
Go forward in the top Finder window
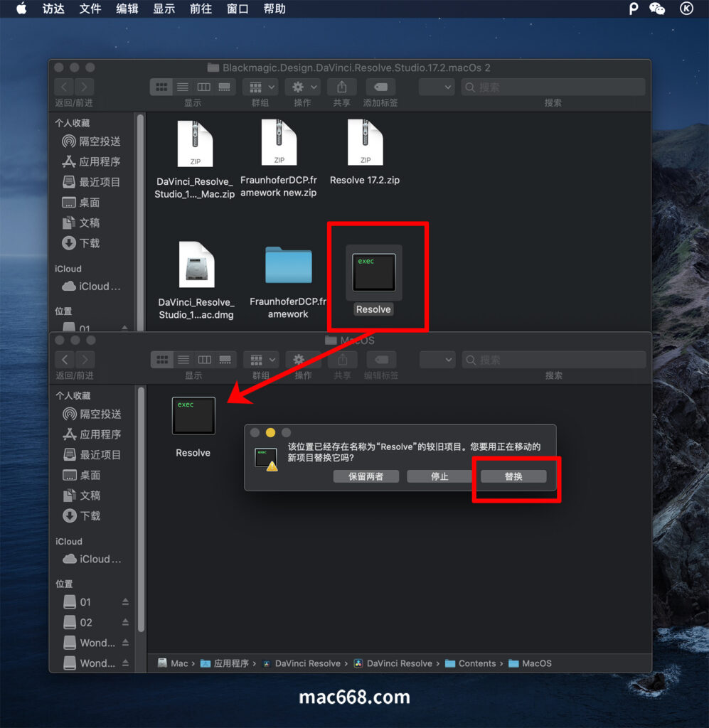pos(84,87)
